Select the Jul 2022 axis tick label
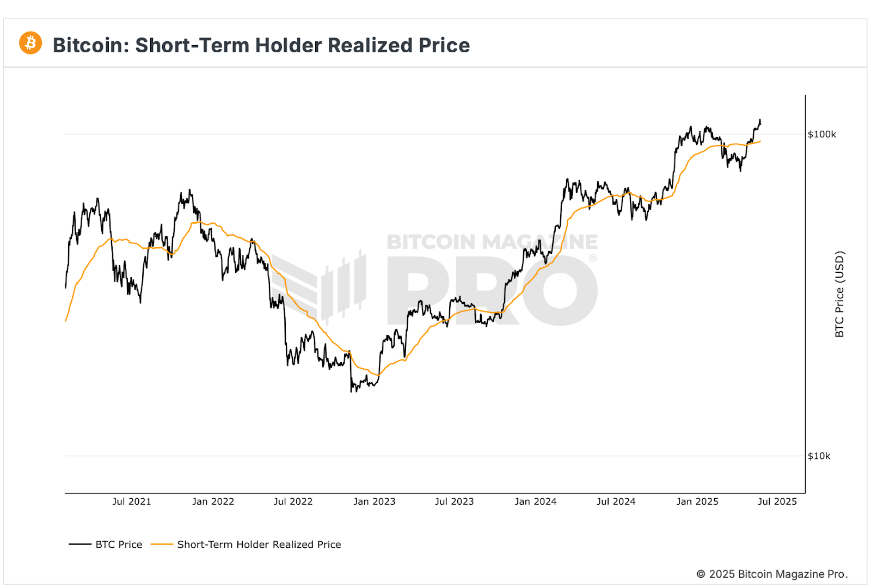This screenshot has width=871, height=588. pos(293,501)
